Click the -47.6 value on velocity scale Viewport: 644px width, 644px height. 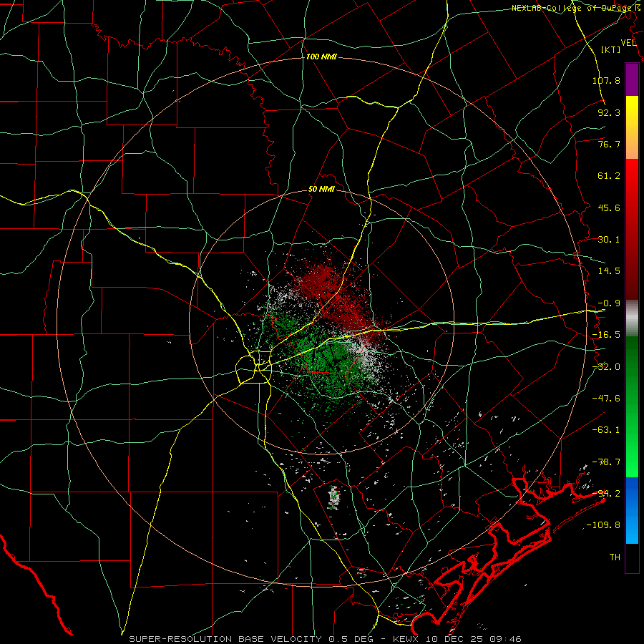606,399
